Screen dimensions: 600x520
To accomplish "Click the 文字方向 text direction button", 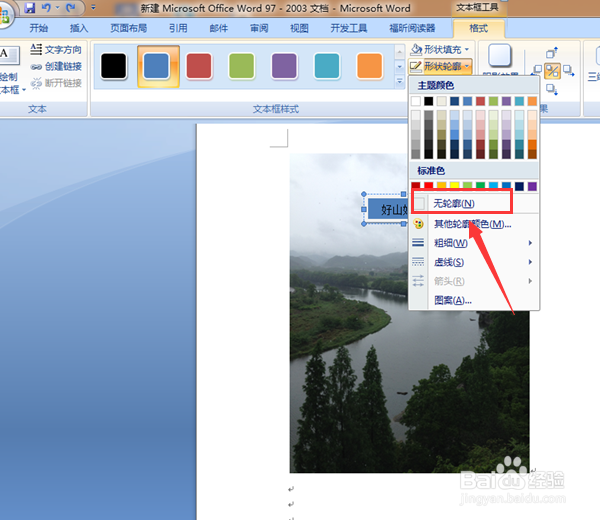I will tap(56, 49).
